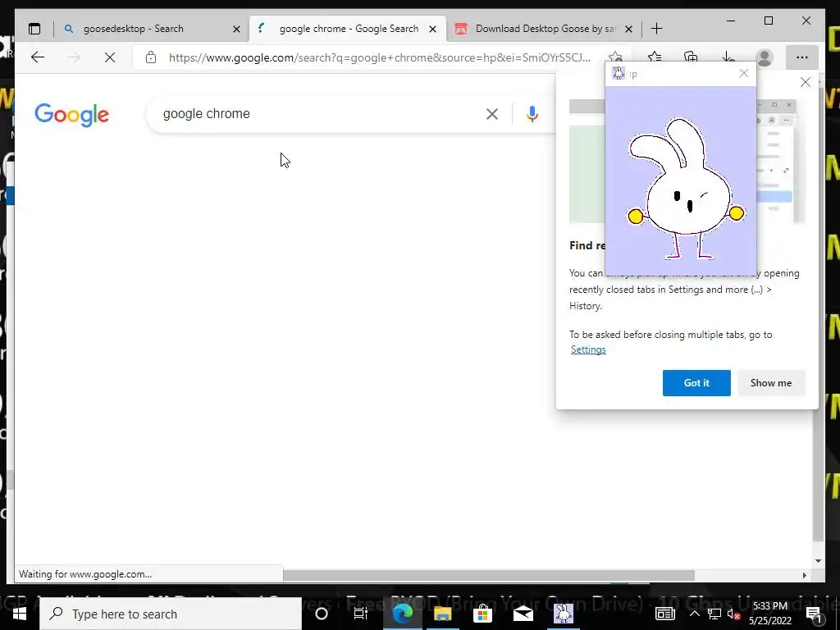The image size is (840, 630).
Task: Open the vertical tabs actions menu icon
Action: click(34, 29)
